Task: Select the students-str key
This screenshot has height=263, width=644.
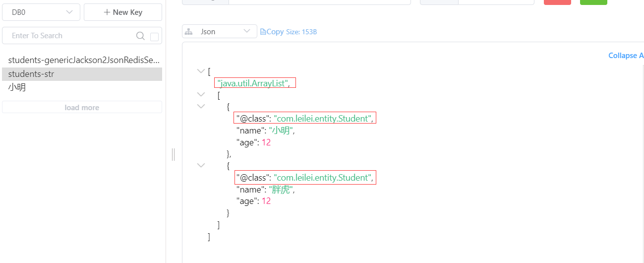Action: (82, 74)
